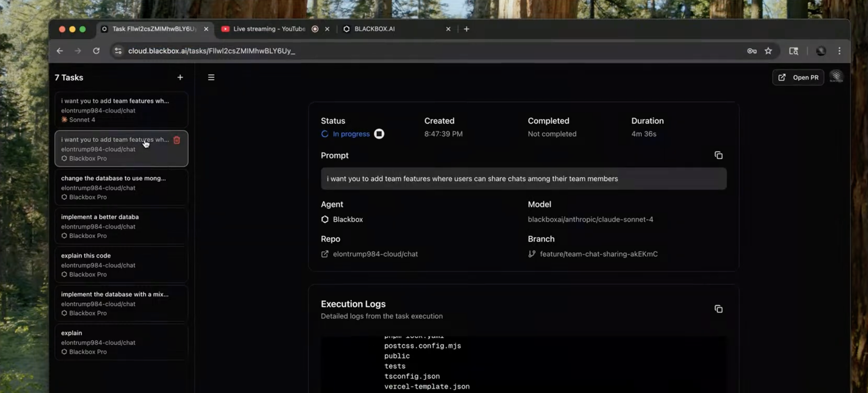Image resolution: width=868 pixels, height=393 pixels.
Task: Open password manager key icon
Action: tap(752, 51)
